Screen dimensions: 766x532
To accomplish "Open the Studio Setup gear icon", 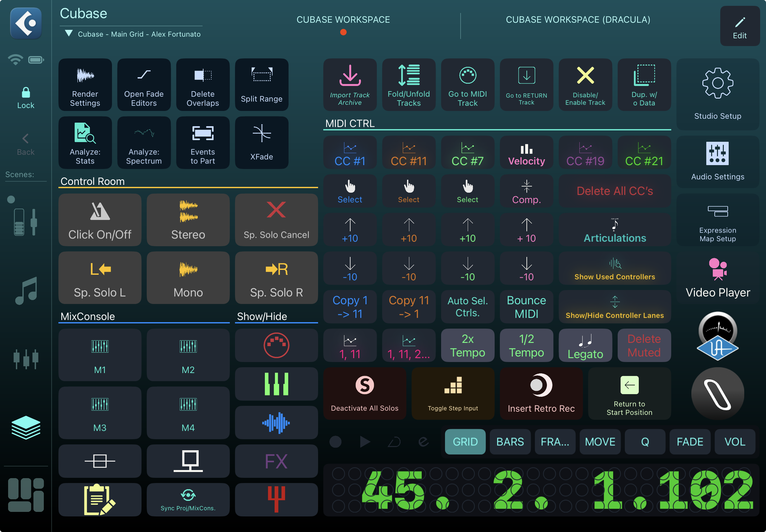I will 717,84.
